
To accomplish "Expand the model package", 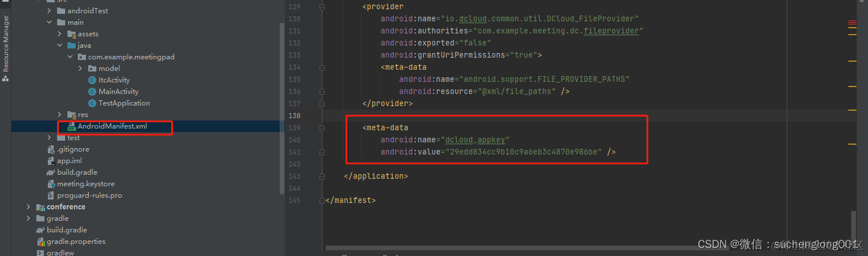I will 80,69.
